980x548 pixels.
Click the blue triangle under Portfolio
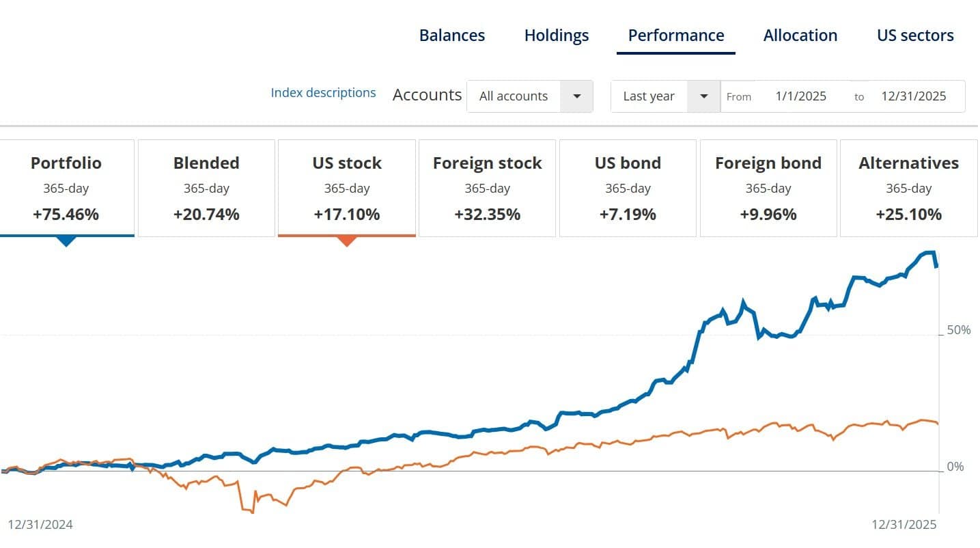click(66, 241)
